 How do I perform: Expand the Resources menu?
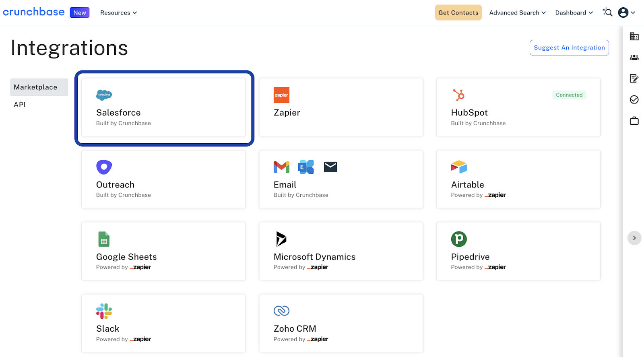click(x=119, y=13)
